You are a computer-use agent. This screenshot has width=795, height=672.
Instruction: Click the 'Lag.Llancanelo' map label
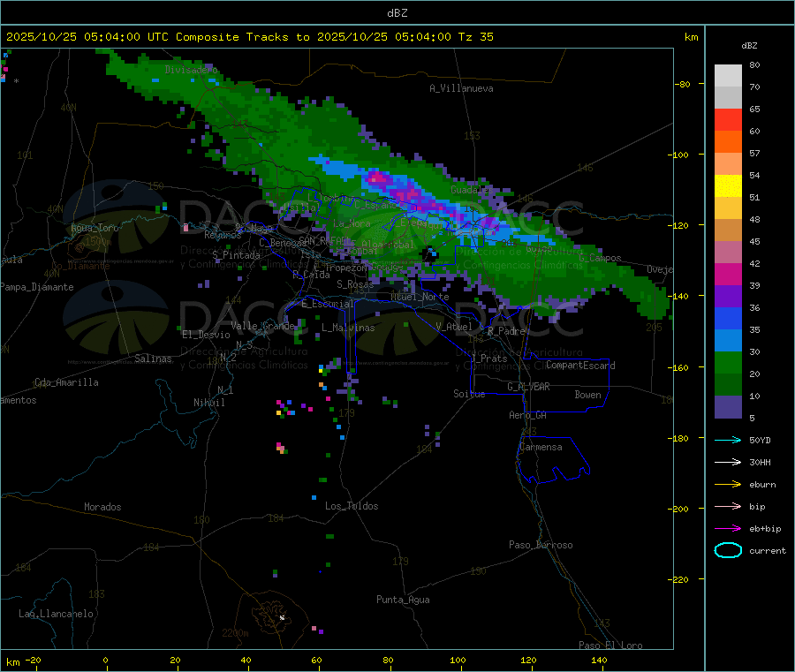pyautogui.click(x=56, y=614)
